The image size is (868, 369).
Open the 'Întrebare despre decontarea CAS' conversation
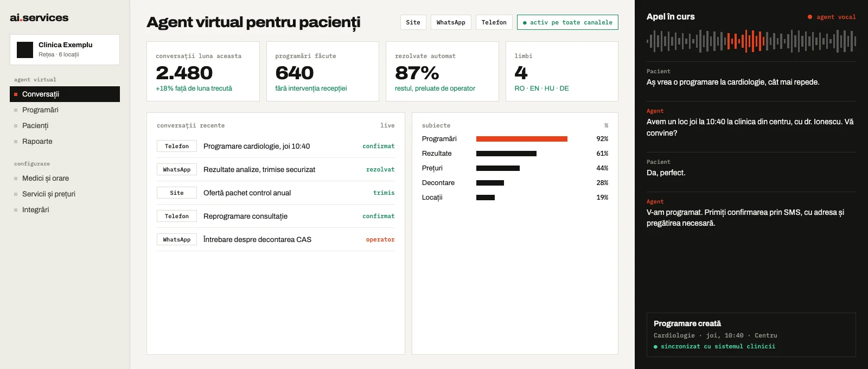click(x=276, y=239)
